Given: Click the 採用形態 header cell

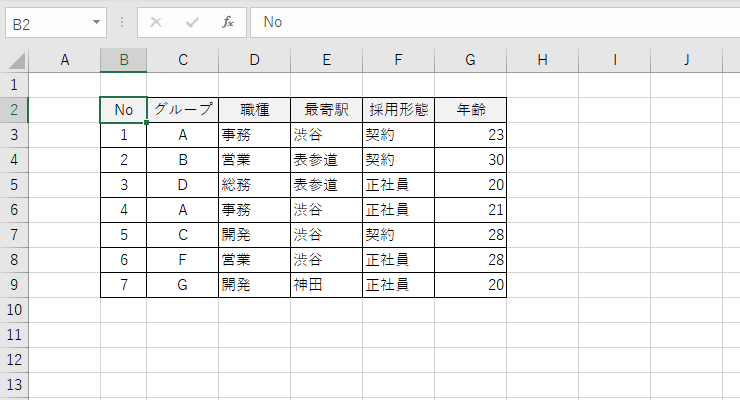Looking at the screenshot, I should pos(398,110).
